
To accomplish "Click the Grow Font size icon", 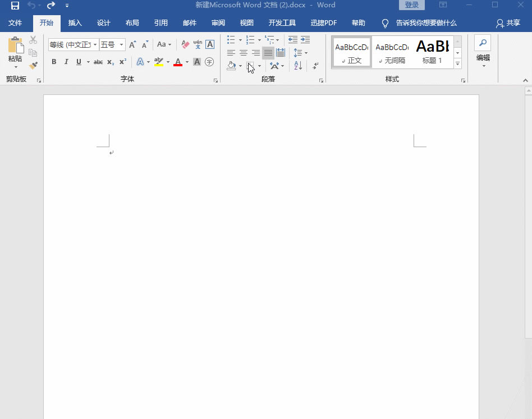I will click(x=132, y=44).
